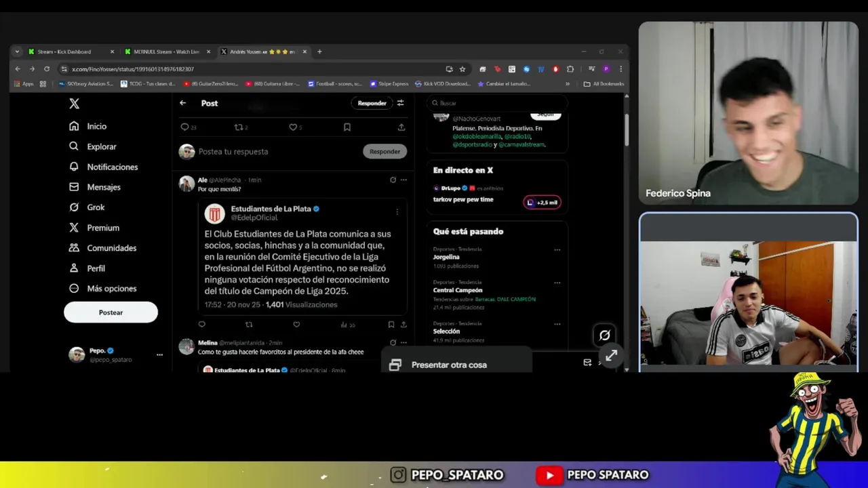
Task: Click Responder button in Post header
Action: click(372, 103)
